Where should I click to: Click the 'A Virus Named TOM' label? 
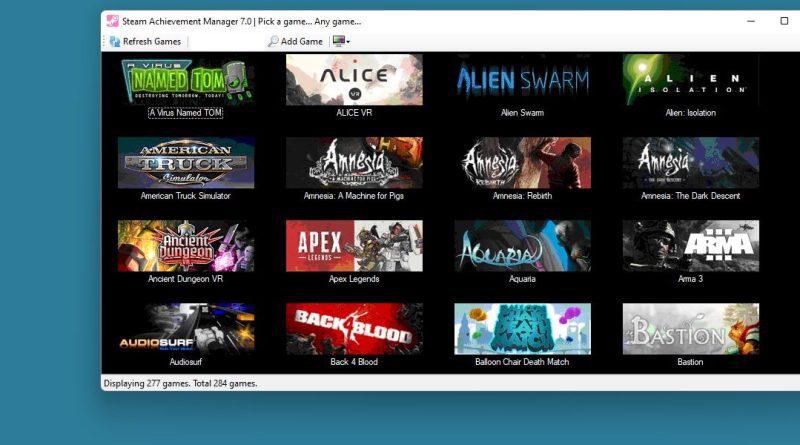(186, 113)
